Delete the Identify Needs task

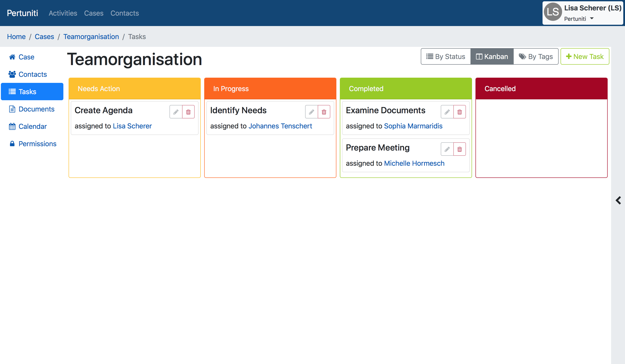tap(324, 112)
